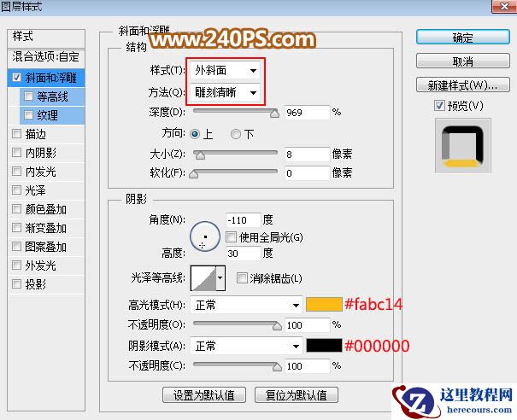This screenshot has height=420, width=517.
Task: Enable the 纹理 checkbox
Action: pyautogui.click(x=28, y=114)
